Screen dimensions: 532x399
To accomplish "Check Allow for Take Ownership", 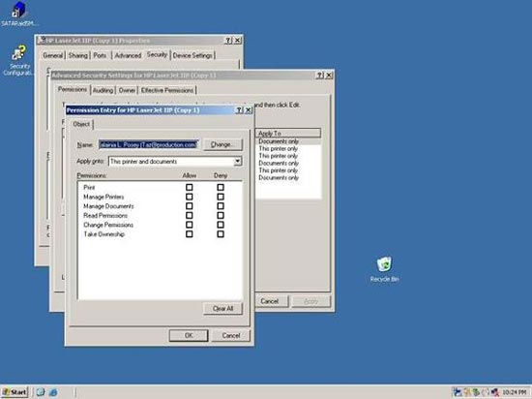I will [x=190, y=234].
